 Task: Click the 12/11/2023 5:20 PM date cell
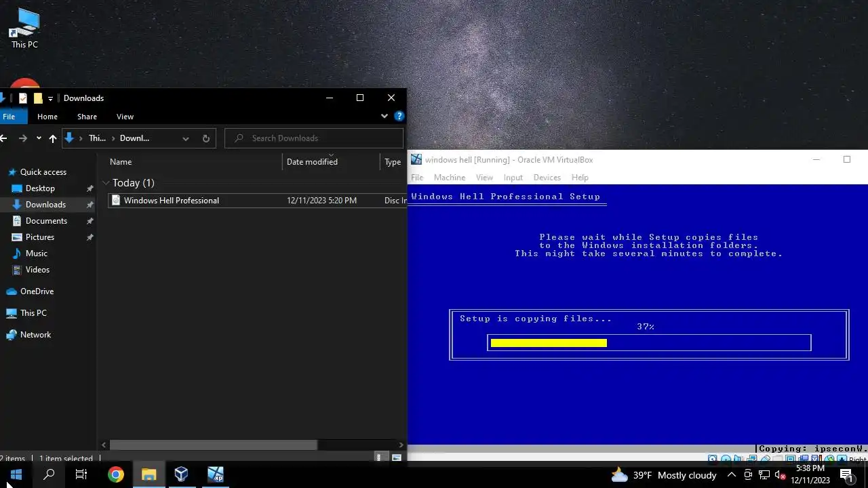click(321, 201)
